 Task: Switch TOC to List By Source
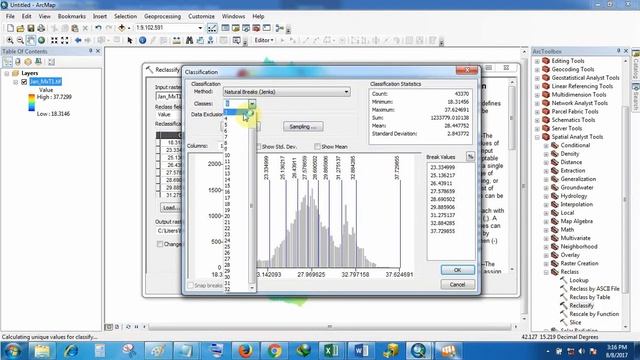(x=18, y=62)
